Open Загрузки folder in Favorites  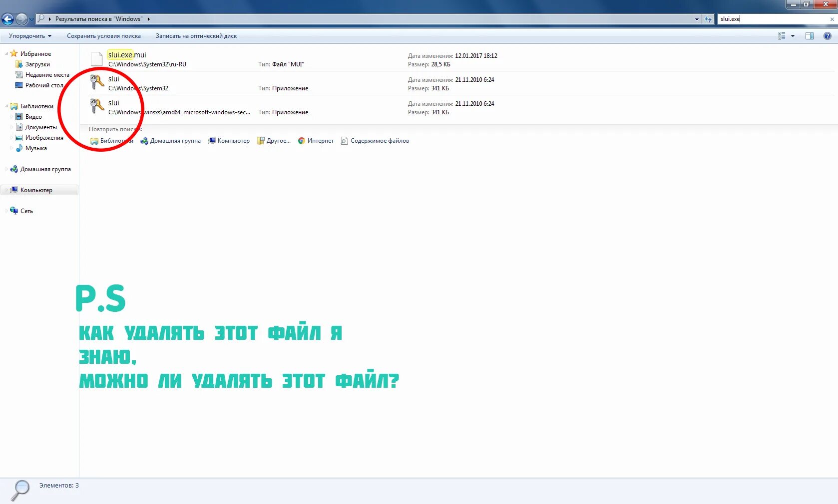tap(37, 64)
